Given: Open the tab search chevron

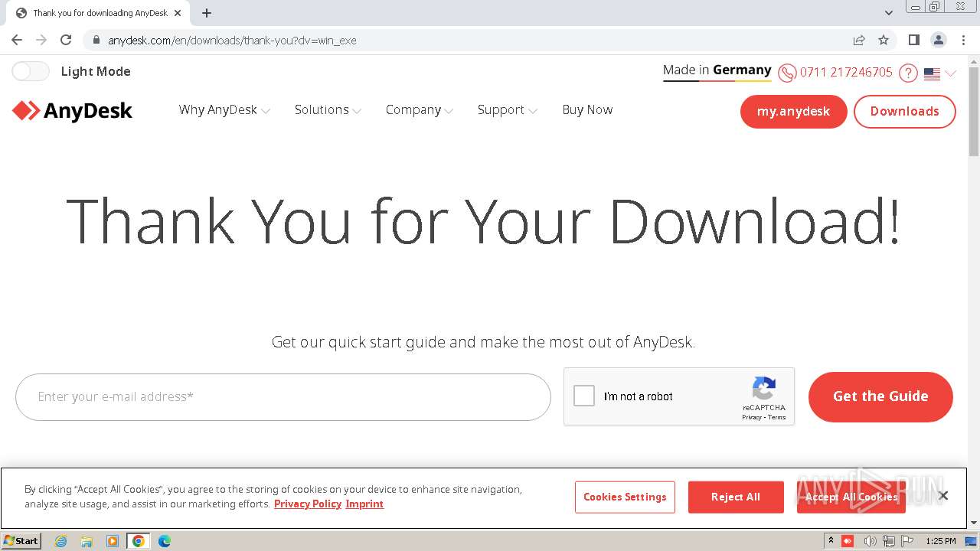Looking at the screenshot, I should (888, 13).
